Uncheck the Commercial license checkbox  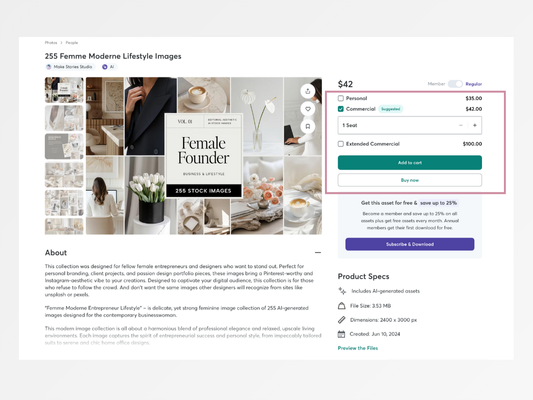[x=341, y=109]
